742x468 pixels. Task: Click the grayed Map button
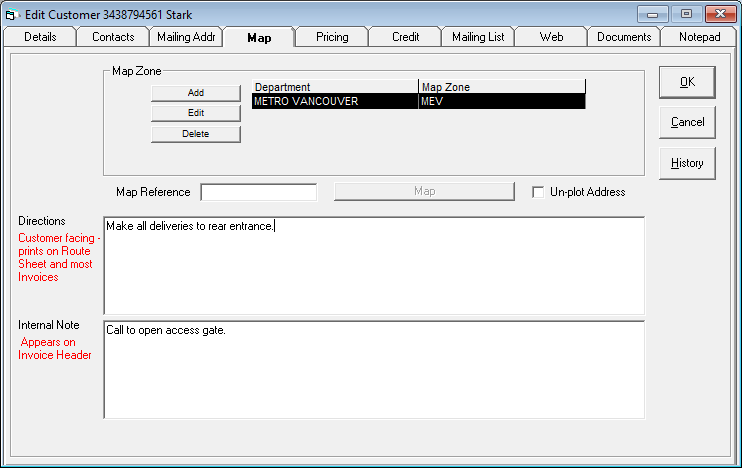click(x=424, y=192)
